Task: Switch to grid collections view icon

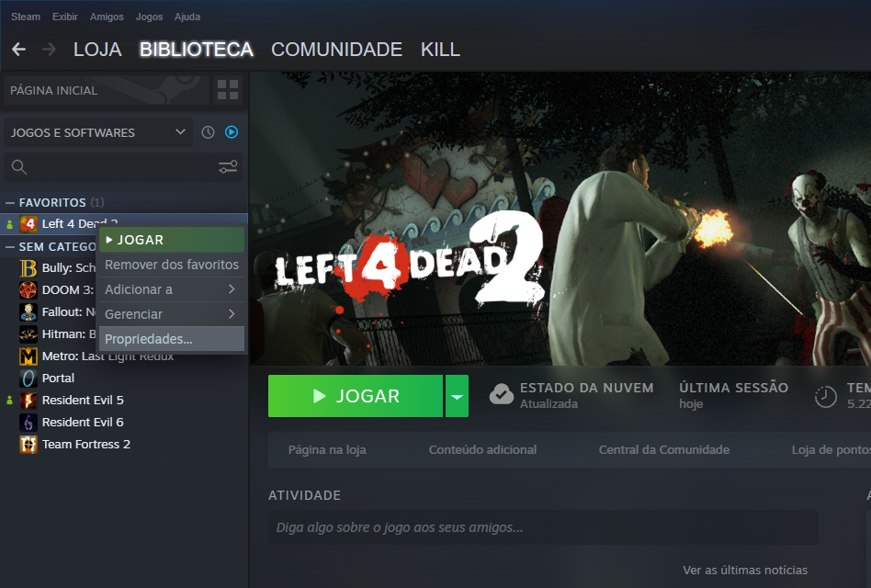Action: click(228, 90)
